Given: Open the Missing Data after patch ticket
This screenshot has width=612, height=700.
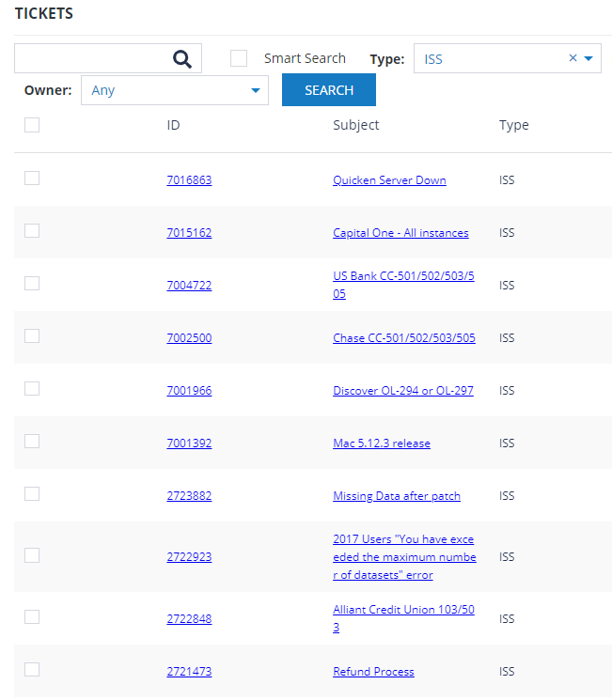Looking at the screenshot, I should pos(396,496).
